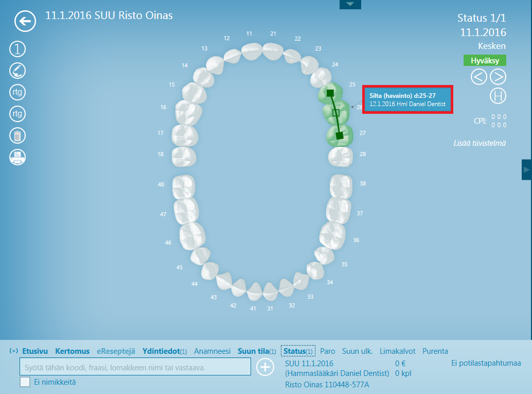Expand the top center dropdown arrow
The height and width of the screenshot is (394, 532).
(x=350, y=4)
